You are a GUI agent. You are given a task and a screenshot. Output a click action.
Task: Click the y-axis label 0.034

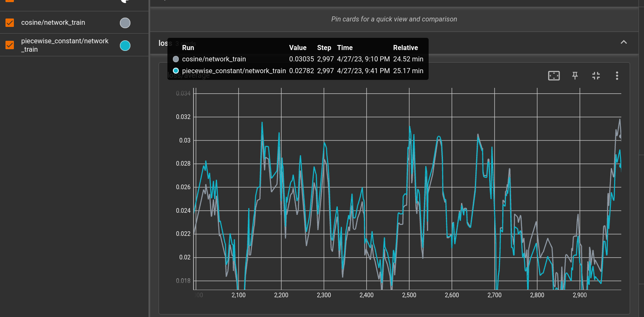point(183,93)
